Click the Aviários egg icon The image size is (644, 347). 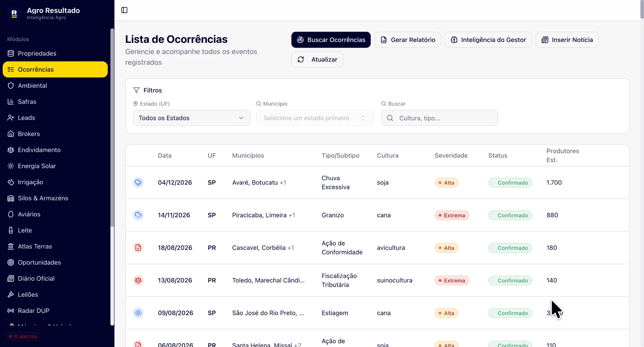[x=11, y=214]
